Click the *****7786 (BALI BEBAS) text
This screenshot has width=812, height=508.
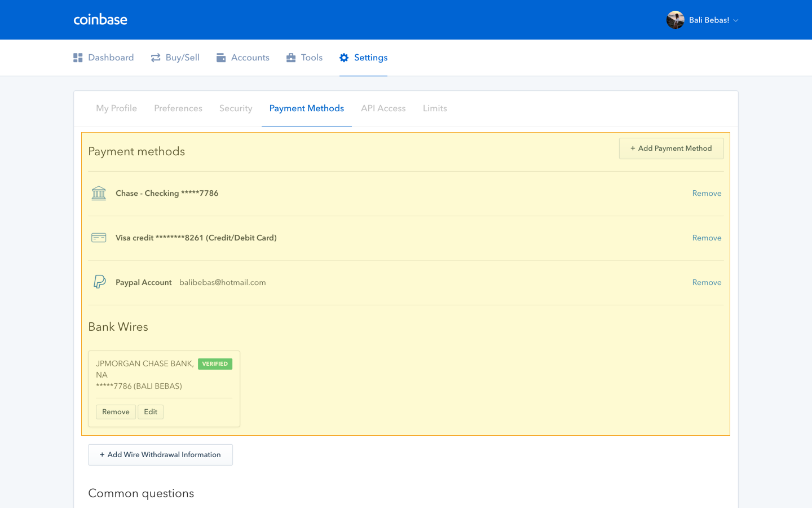coord(139,386)
